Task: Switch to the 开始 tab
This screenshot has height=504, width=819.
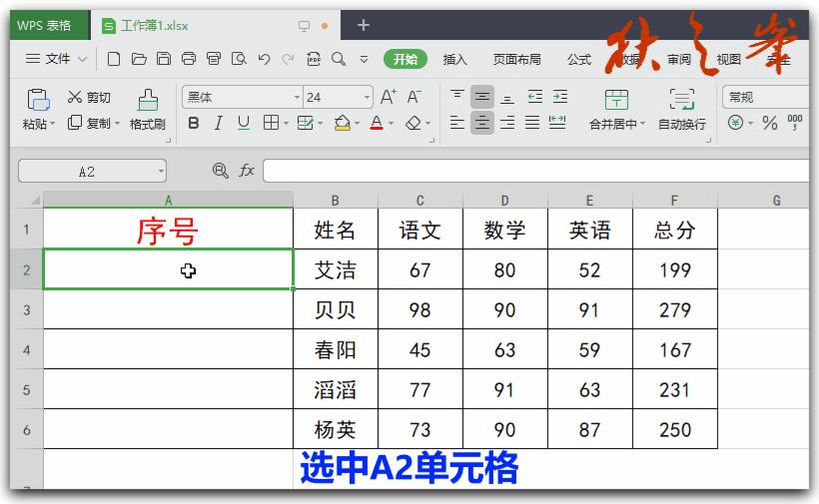Action: pos(406,59)
